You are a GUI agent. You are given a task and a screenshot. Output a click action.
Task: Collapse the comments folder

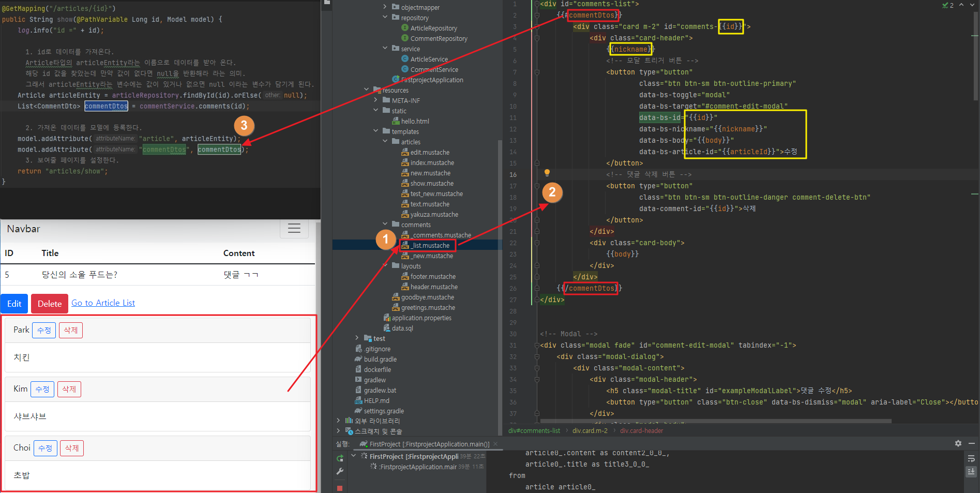coord(385,225)
